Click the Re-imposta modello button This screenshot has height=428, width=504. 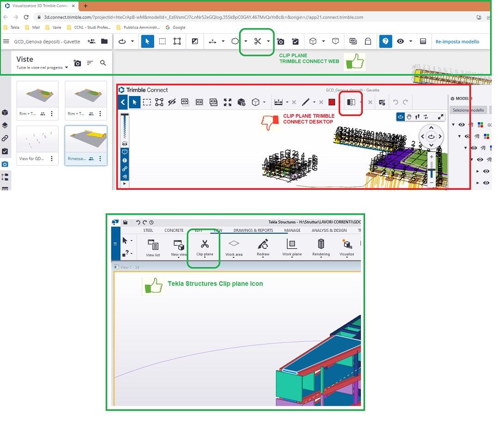(457, 41)
